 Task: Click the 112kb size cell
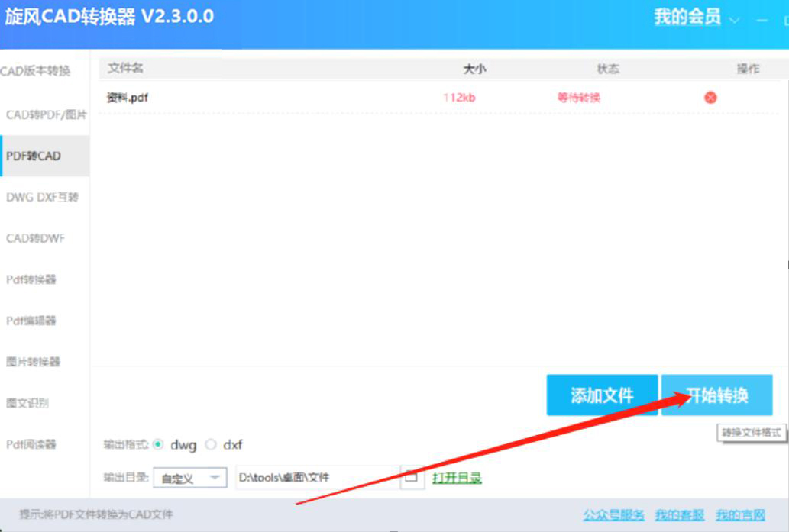point(459,98)
